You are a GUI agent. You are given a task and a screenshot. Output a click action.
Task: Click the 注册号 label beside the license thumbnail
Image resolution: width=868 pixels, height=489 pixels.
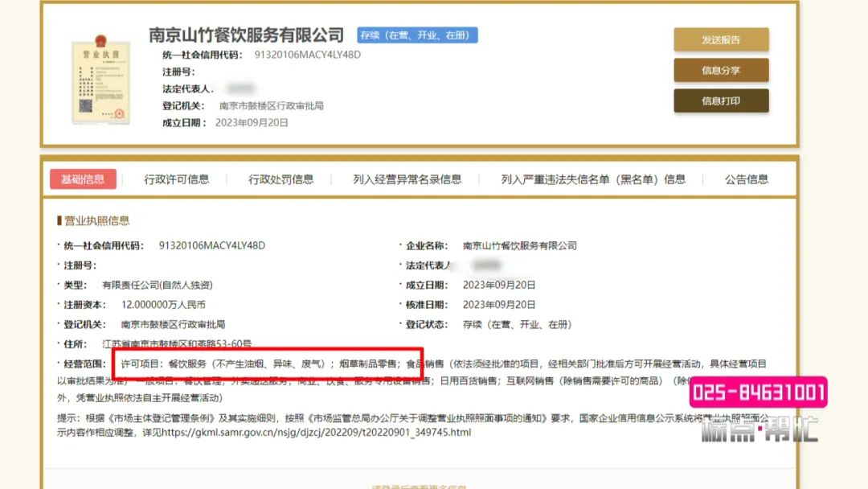point(178,72)
